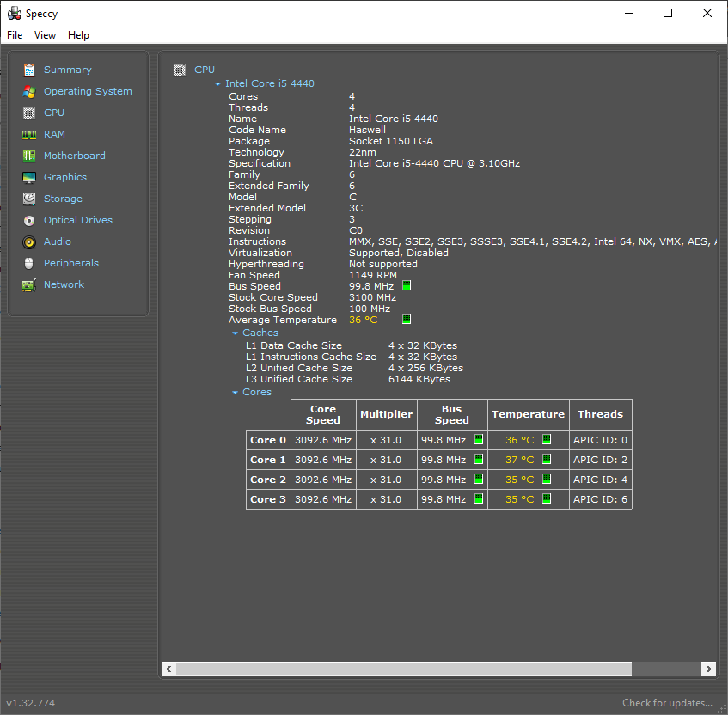
Task: Click the Multiplier column header
Action: click(x=386, y=414)
